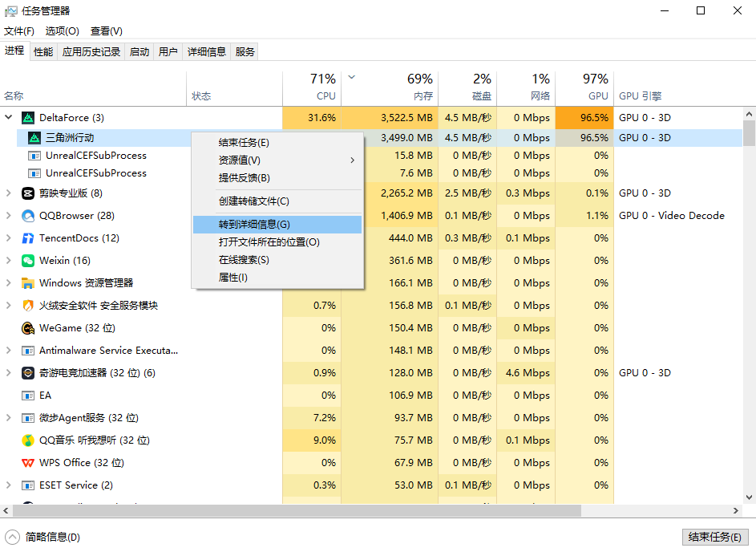The height and width of the screenshot is (556, 756).
Task: Click the TencentDocs process icon
Action: (28, 238)
